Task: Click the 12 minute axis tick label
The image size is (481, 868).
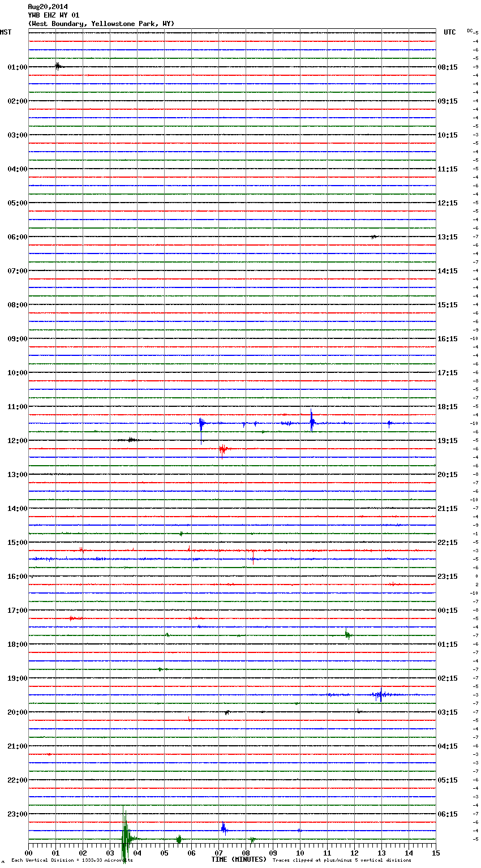Action: tap(354, 853)
